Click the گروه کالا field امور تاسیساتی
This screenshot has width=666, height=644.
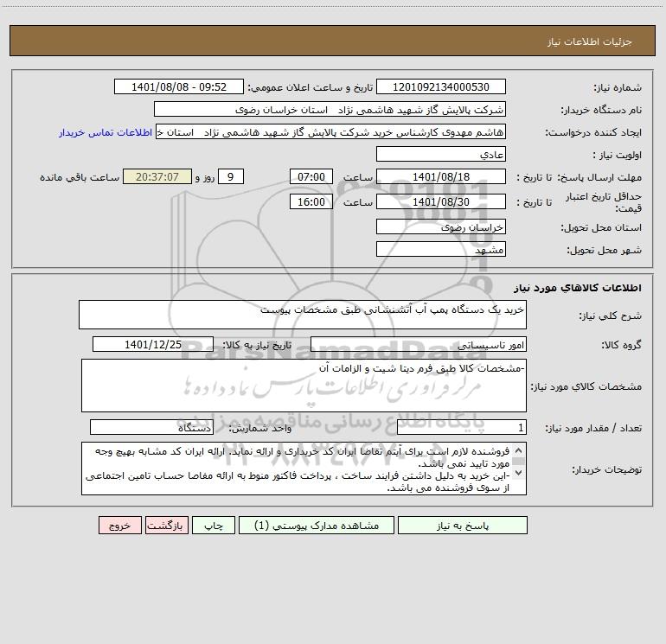point(419,344)
